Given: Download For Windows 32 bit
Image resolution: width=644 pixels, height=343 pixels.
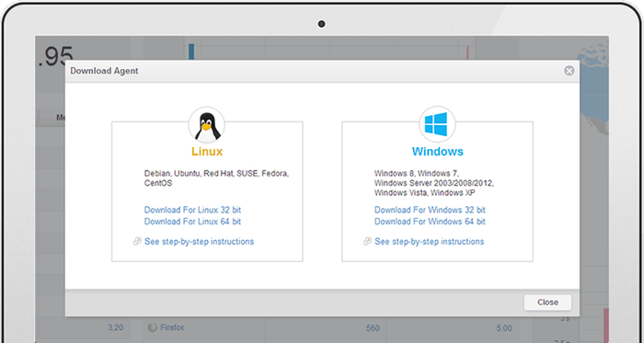Looking at the screenshot, I should 430,210.
